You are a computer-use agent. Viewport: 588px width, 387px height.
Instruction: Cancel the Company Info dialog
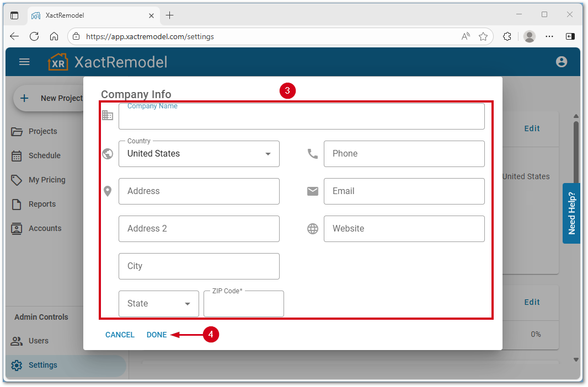(x=120, y=335)
